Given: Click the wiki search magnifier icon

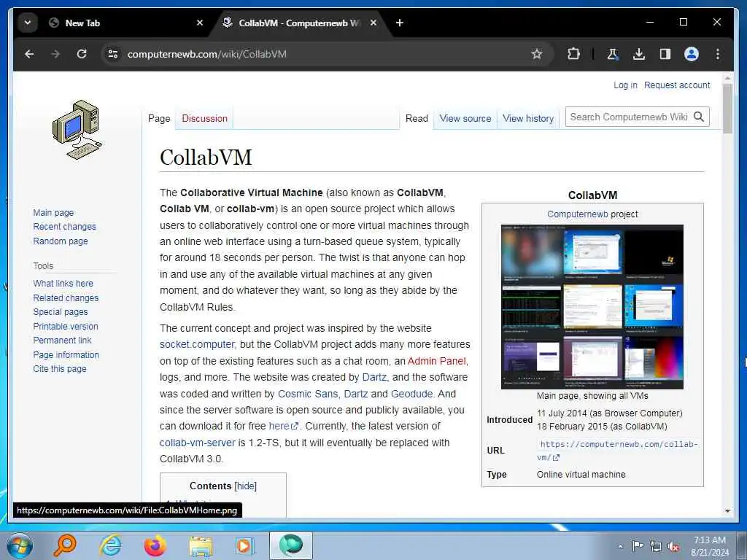Looking at the screenshot, I should tap(699, 117).
